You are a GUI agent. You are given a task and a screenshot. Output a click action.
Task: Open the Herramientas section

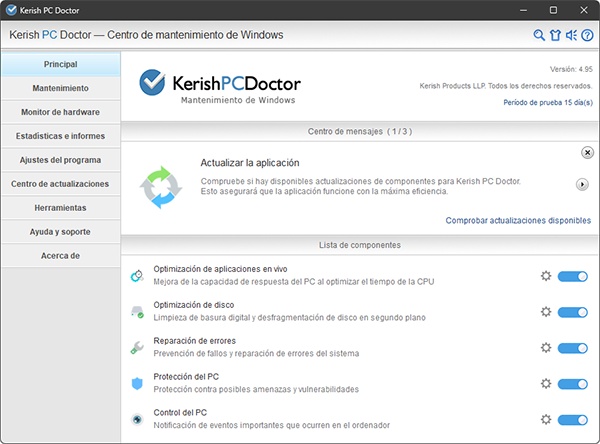pos(60,208)
